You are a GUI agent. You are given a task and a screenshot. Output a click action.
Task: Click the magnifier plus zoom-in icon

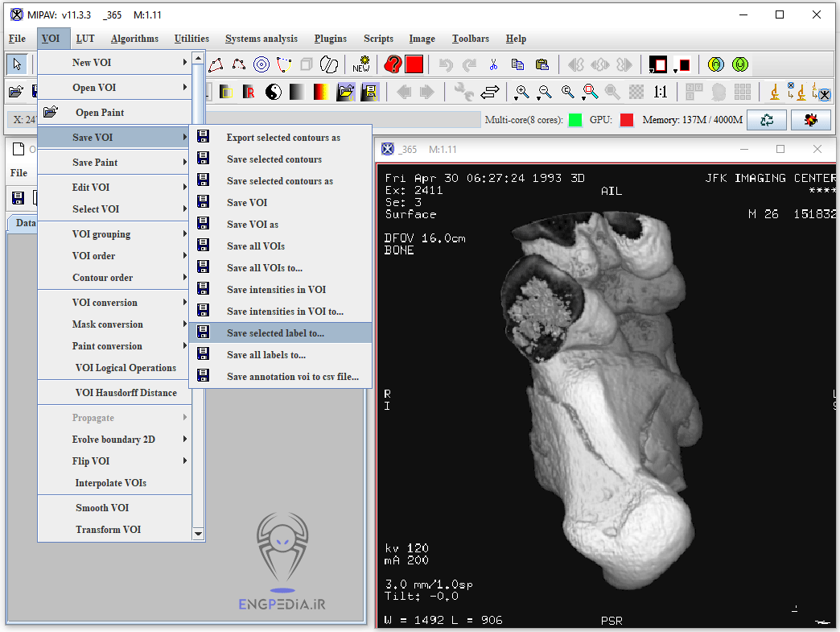point(521,93)
